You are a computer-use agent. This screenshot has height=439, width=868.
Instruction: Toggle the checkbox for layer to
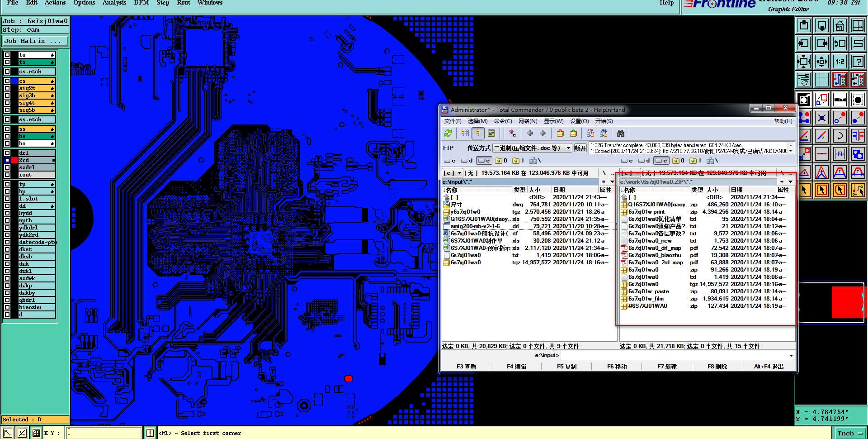(7, 55)
